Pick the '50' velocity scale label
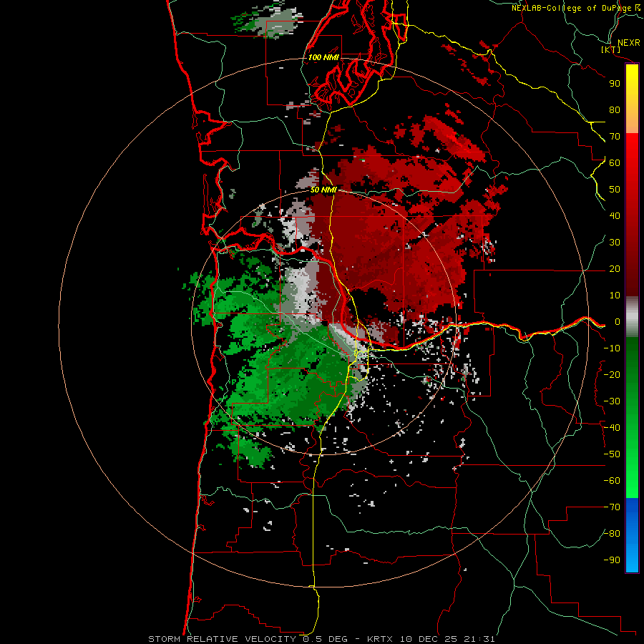 coord(615,190)
